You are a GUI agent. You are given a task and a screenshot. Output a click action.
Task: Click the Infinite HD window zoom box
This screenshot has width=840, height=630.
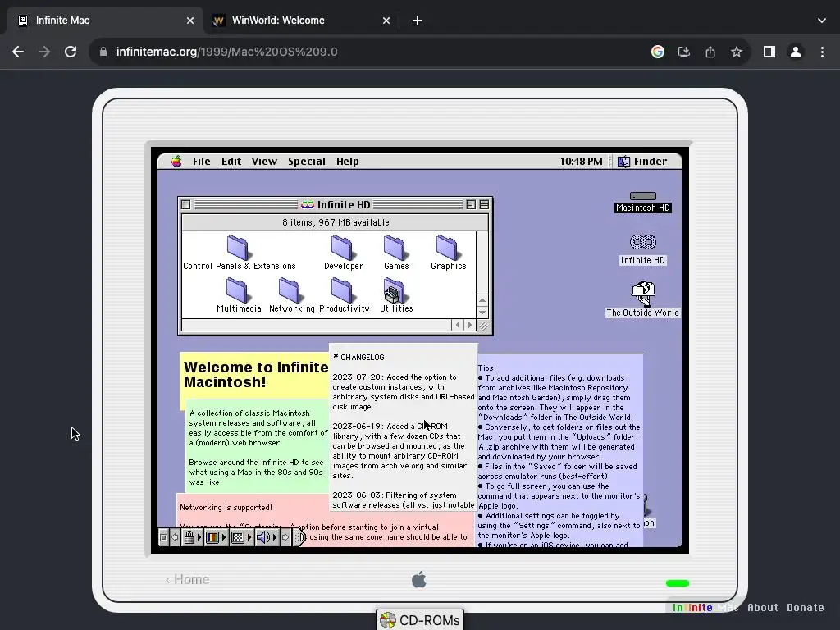(x=471, y=204)
